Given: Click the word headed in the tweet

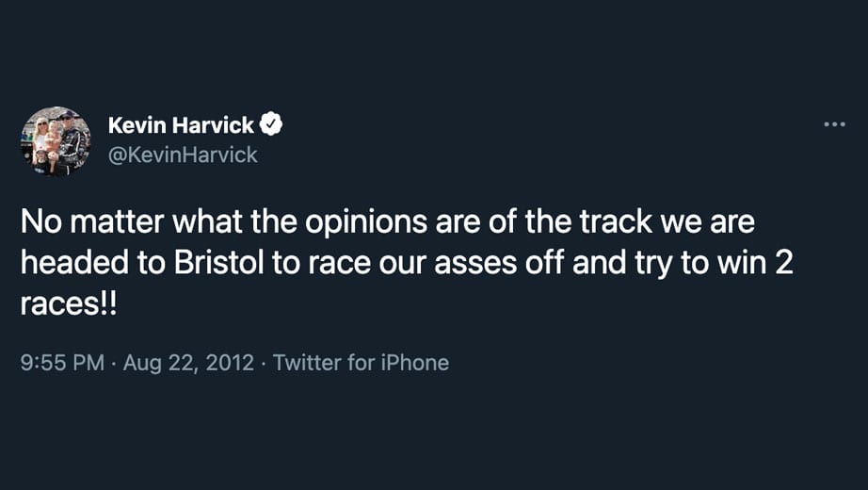Looking at the screenshot, I should point(74,263).
